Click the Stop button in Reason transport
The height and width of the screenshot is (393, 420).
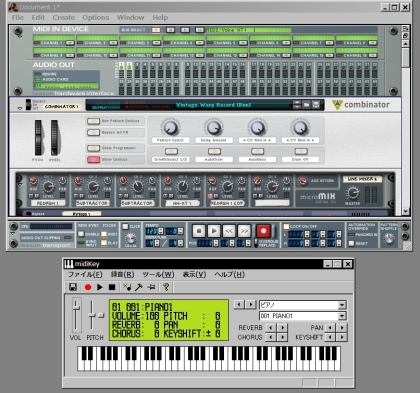199,231
